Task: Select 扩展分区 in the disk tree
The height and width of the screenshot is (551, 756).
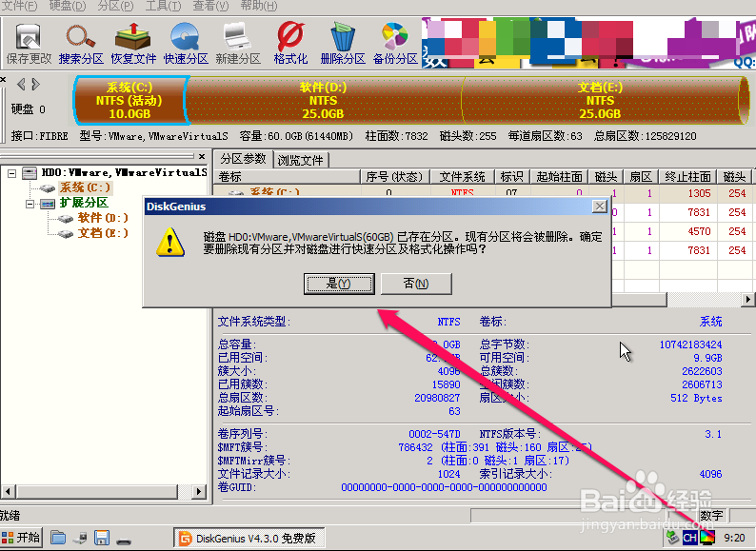Action: (x=84, y=203)
